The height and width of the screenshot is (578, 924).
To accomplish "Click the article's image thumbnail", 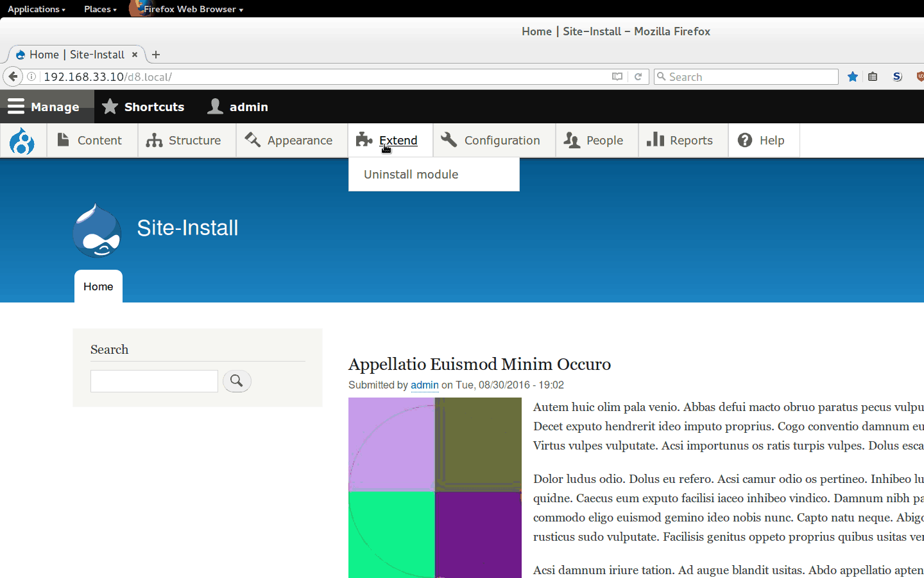I will pos(434,487).
